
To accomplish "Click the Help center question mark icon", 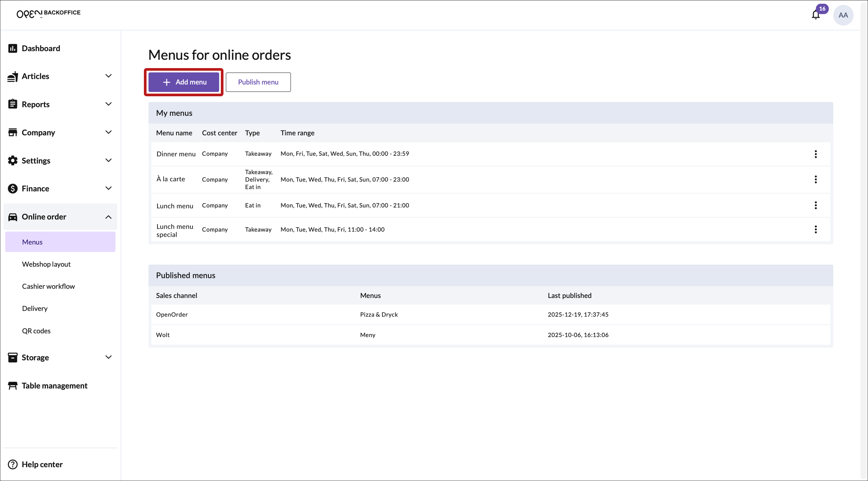I will click(12, 464).
